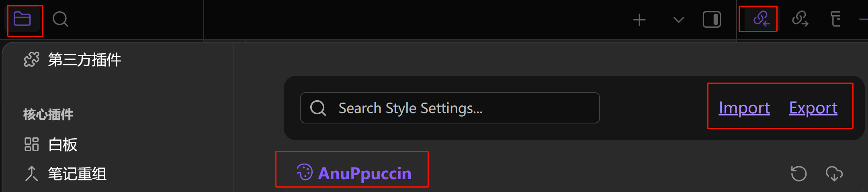The width and height of the screenshot is (868, 192).
Task: Click magnifier icon inside Style Settings search
Action: [318, 108]
